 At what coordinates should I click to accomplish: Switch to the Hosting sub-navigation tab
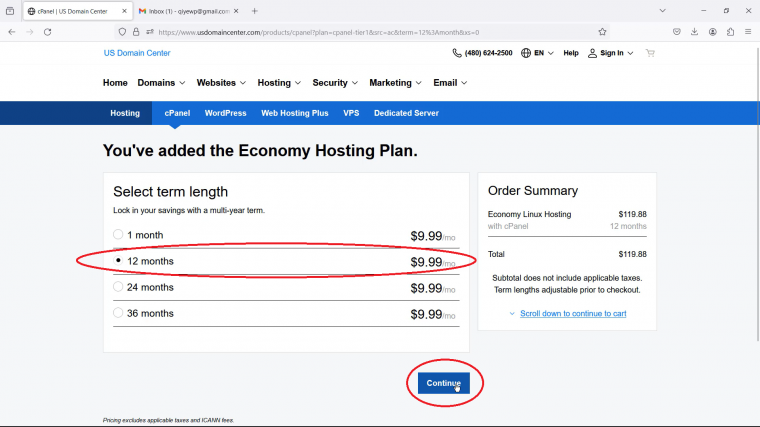(x=125, y=113)
